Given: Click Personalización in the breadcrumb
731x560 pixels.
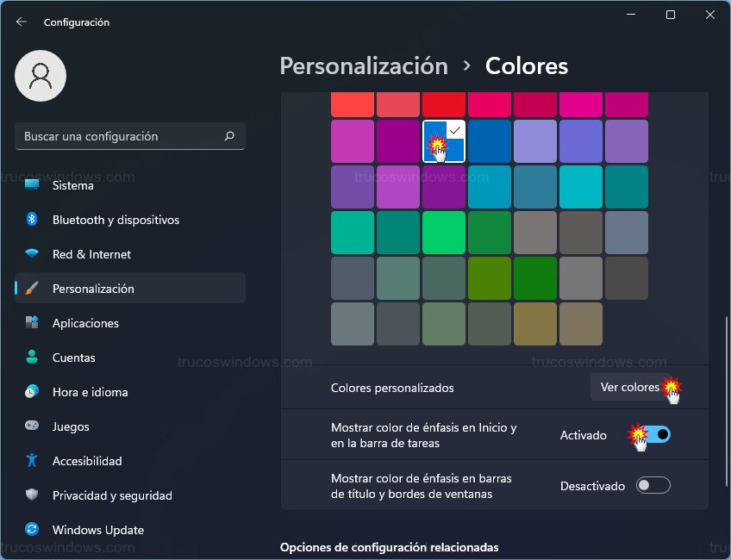Looking at the screenshot, I should (364, 66).
